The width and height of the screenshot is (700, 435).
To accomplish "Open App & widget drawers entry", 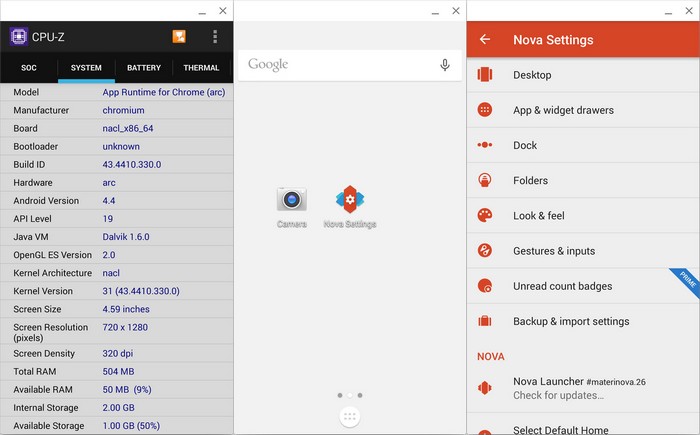I will click(583, 110).
